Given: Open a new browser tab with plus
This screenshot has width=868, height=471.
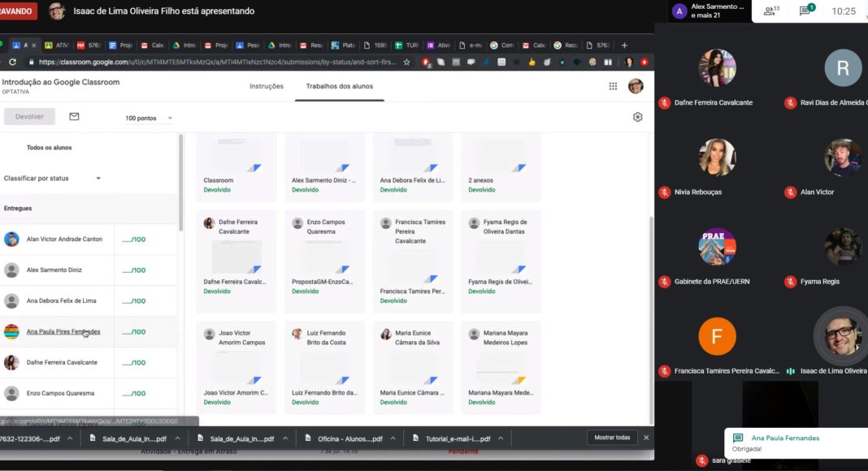Looking at the screenshot, I should pos(624,45).
